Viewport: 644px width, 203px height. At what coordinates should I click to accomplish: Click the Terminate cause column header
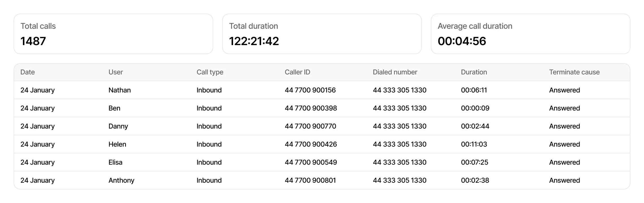pos(574,72)
